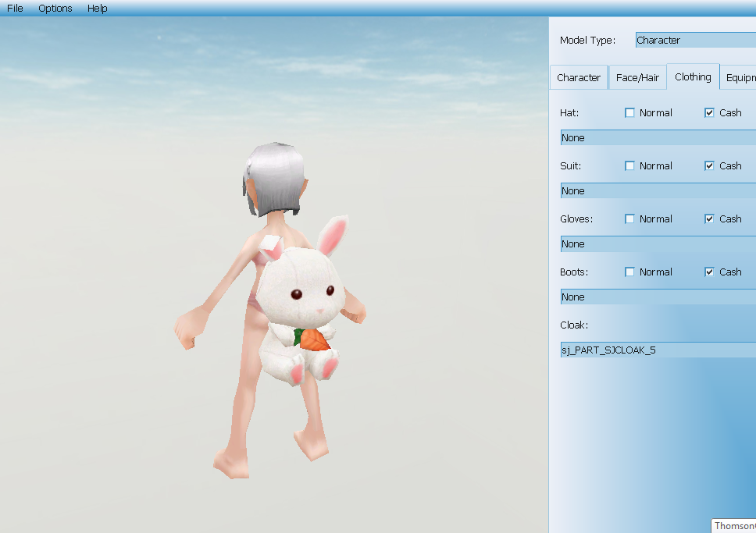
Task: Open the File menu
Action: [15, 9]
